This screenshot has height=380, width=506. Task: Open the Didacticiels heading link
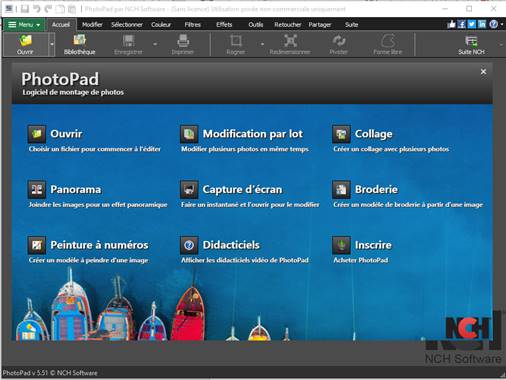click(231, 245)
